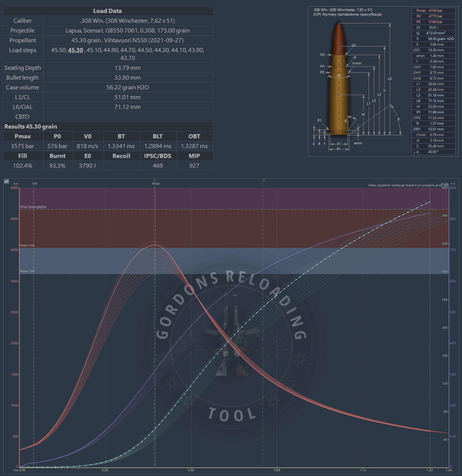Click the '1.33' time axis label
This screenshot has height=476, width=462.
[430, 470]
